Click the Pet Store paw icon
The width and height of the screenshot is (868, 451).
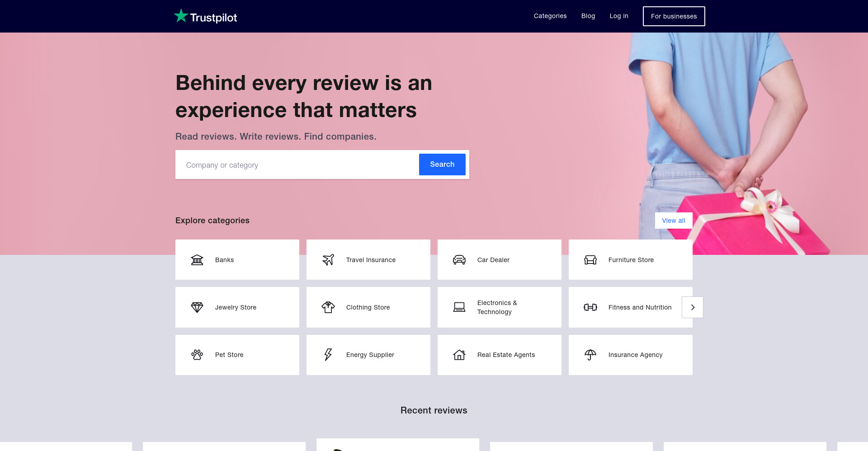pos(197,355)
